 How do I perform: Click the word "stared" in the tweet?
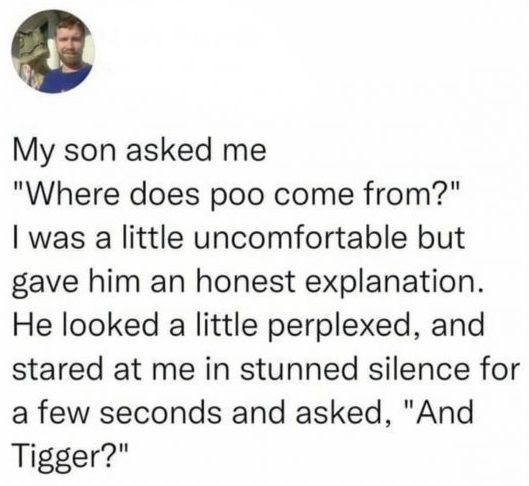[x=57, y=370]
